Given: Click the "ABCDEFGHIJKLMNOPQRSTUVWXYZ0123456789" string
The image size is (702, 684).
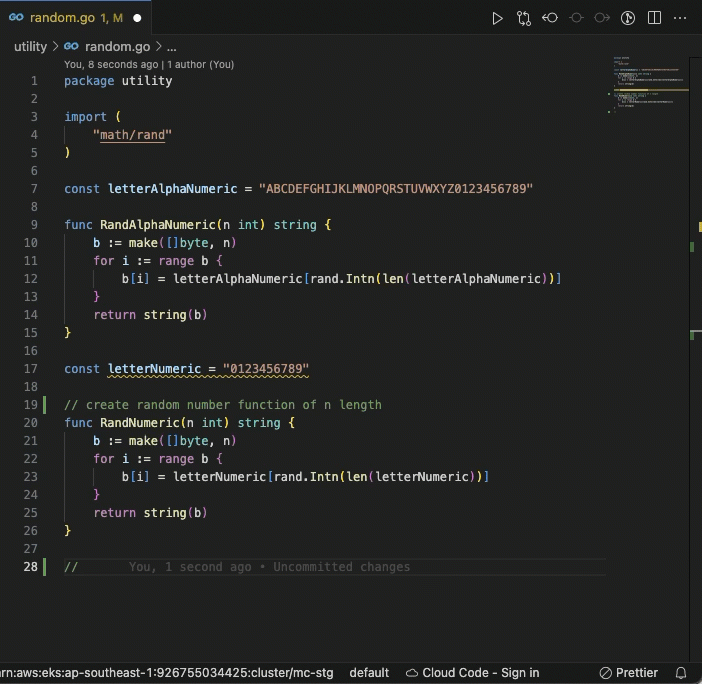Looking at the screenshot, I should point(396,189).
